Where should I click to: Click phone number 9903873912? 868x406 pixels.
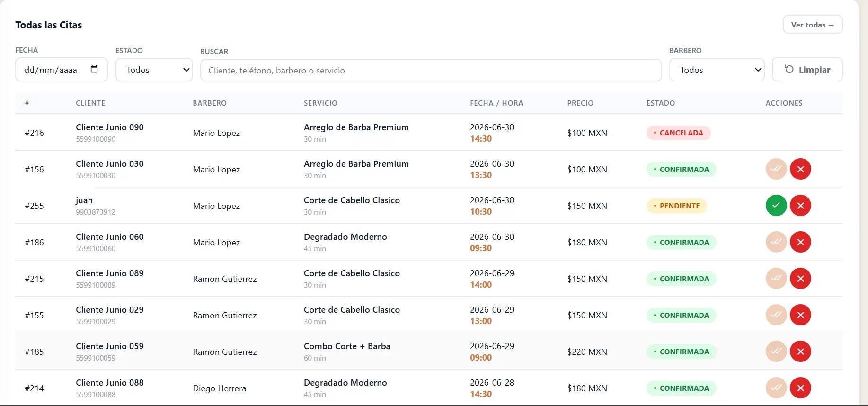tap(96, 212)
